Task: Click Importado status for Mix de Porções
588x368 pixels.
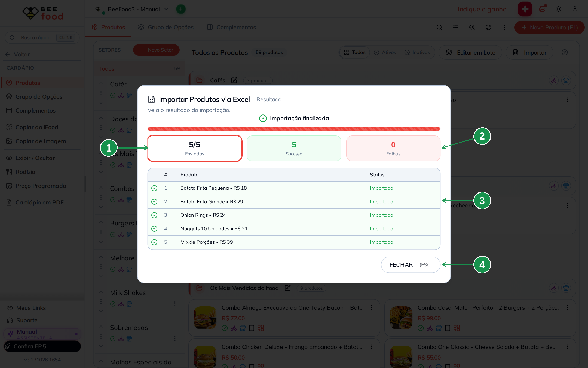Action: pos(381,242)
